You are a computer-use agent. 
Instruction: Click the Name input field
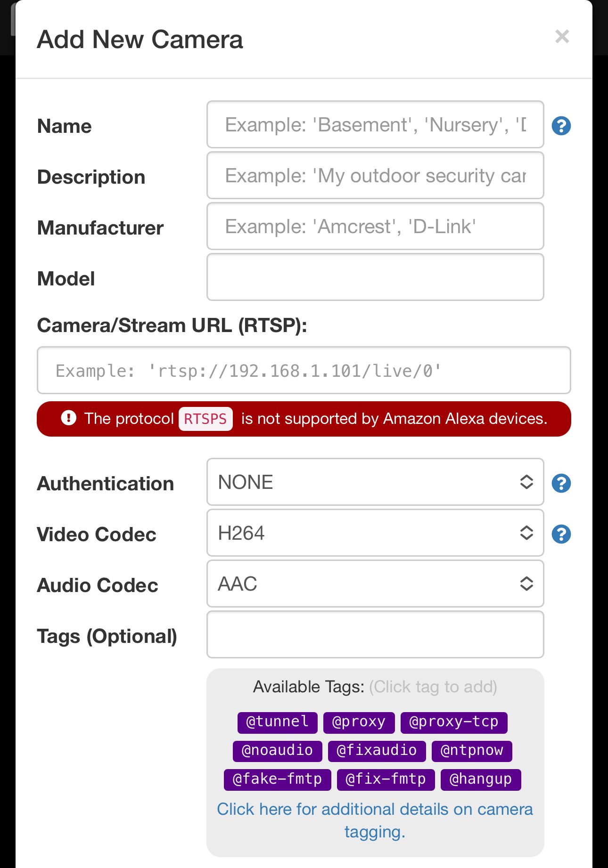pyautogui.click(x=375, y=125)
